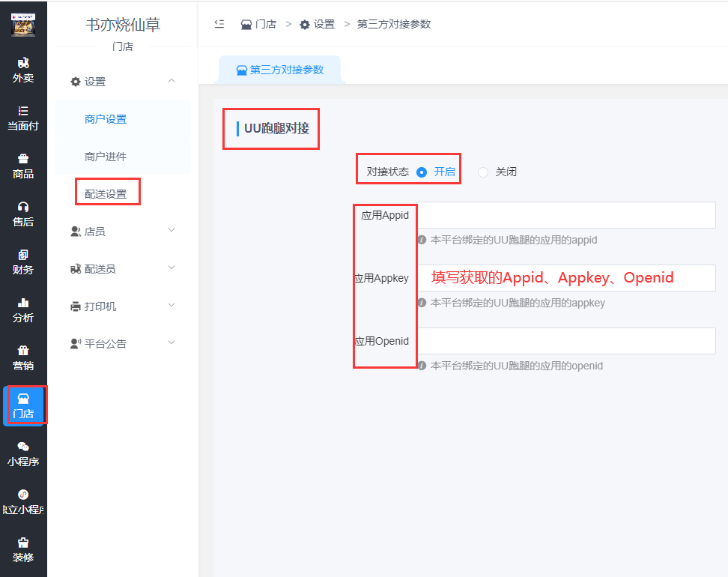
Task: Go to the 商品 products section
Action: tap(23, 166)
